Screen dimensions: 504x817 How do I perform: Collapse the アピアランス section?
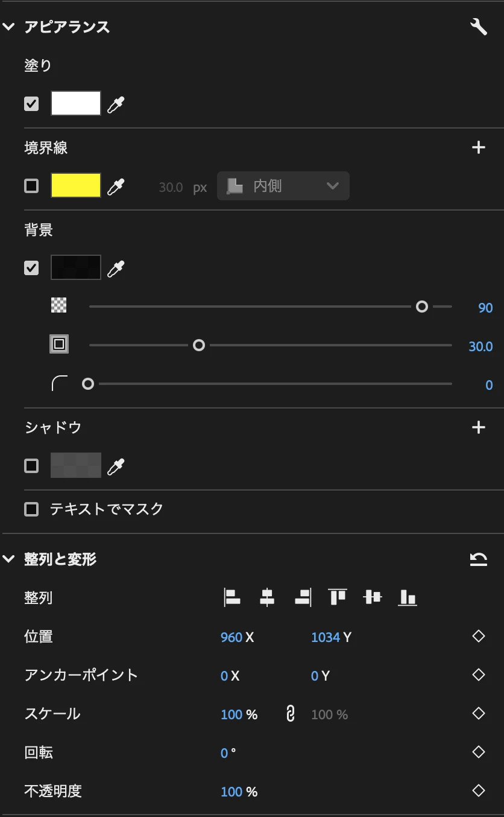coord(8,27)
